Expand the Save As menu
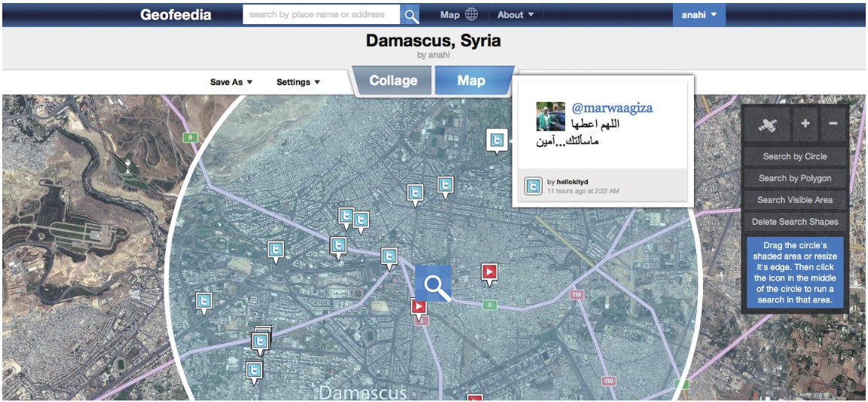 tap(231, 82)
